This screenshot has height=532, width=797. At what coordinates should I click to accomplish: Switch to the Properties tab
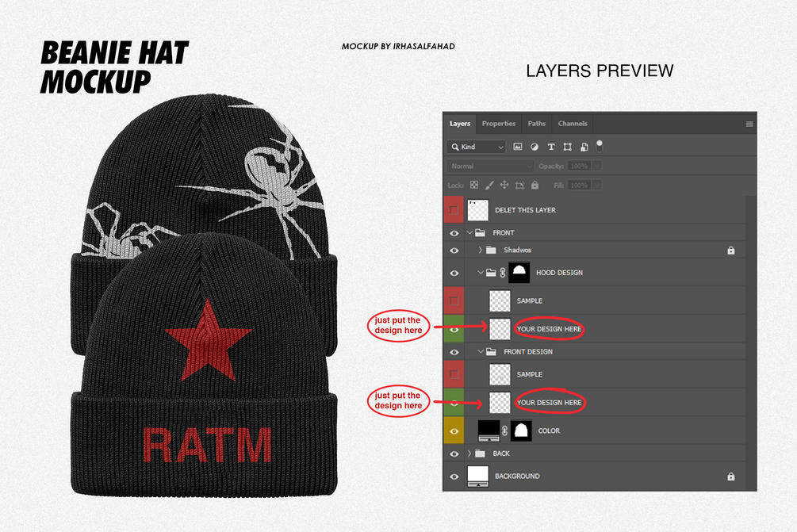(499, 124)
